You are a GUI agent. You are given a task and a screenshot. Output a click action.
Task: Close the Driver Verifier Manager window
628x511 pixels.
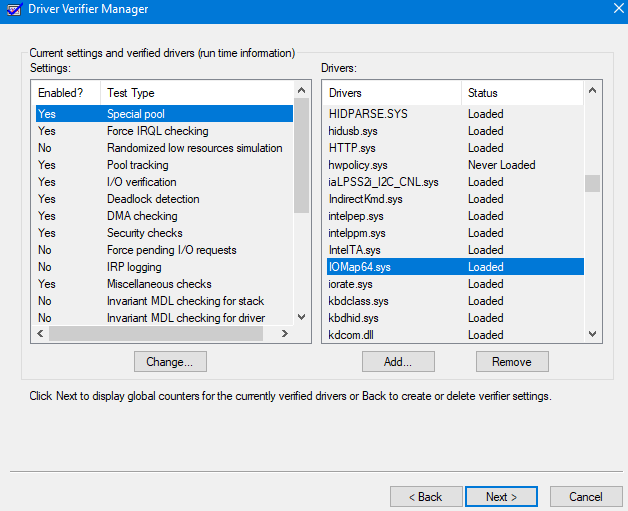(619, 8)
